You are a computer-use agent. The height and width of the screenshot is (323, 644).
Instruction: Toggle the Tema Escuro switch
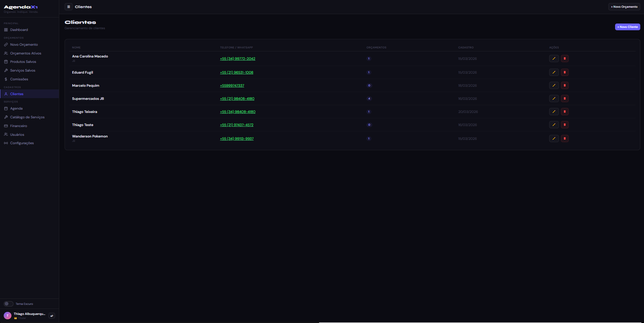point(8,304)
